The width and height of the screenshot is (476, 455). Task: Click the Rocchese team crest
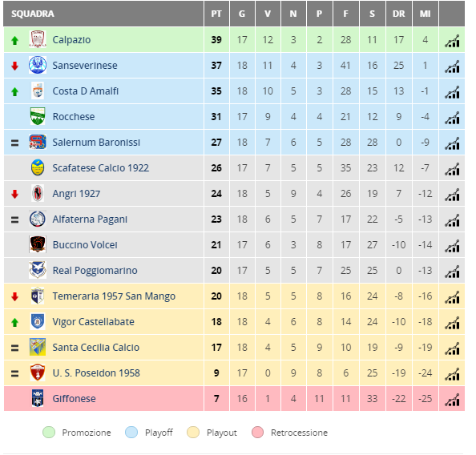click(38, 116)
